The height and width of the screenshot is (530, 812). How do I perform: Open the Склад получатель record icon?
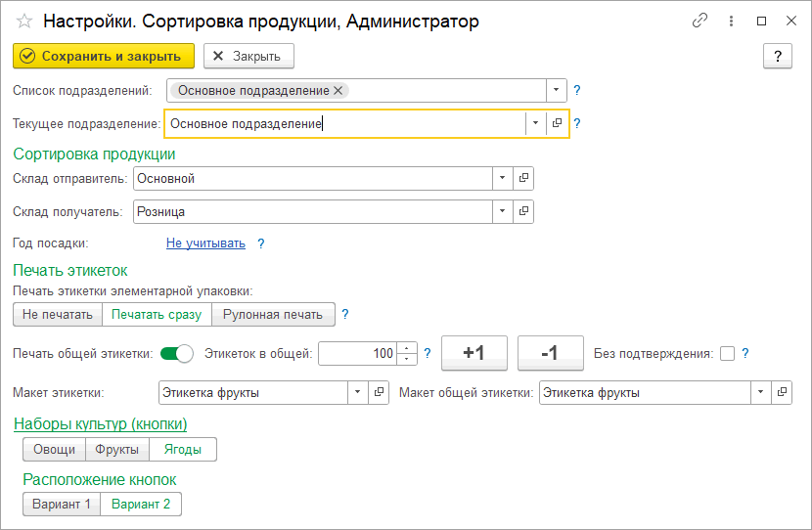click(x=523, y=211)
